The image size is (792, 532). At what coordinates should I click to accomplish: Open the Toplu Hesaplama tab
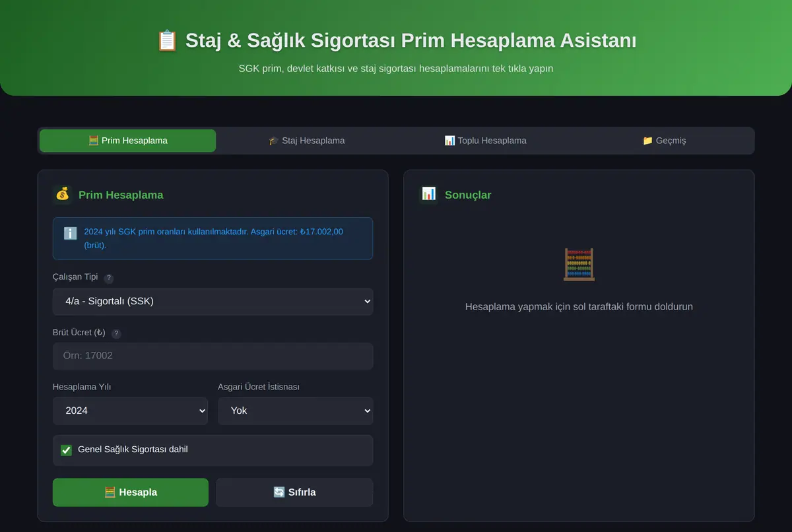[x=485, y=141]
